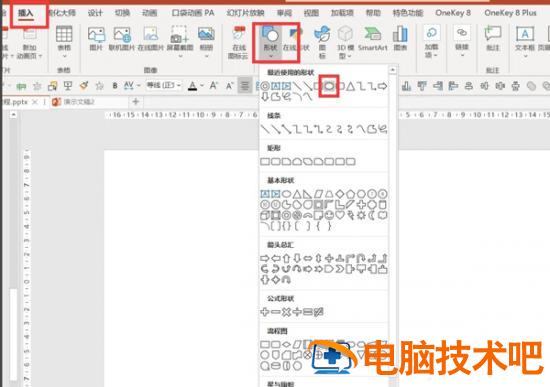Image resolution: width=550 pixels, height=387 pixels.
Task: Select the first rectangle in the rectangle group
Action: click(265, 161)
